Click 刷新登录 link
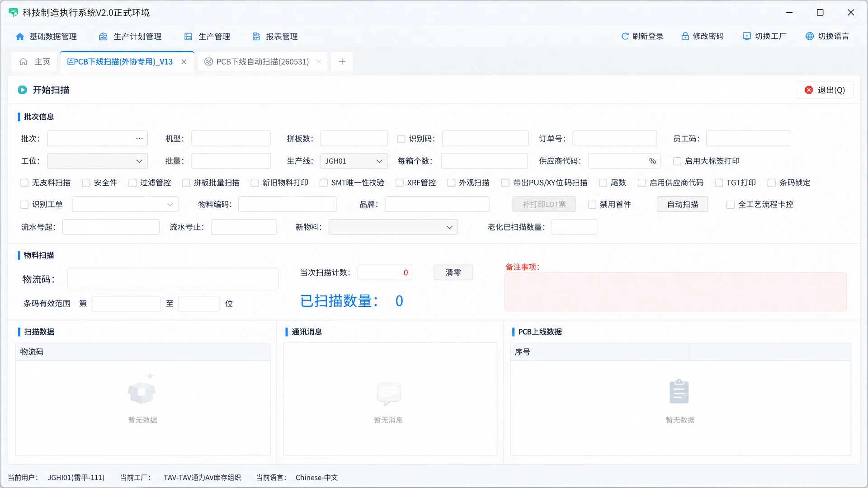The height and width of the screenshot is (488, 868). click(642, 36)
